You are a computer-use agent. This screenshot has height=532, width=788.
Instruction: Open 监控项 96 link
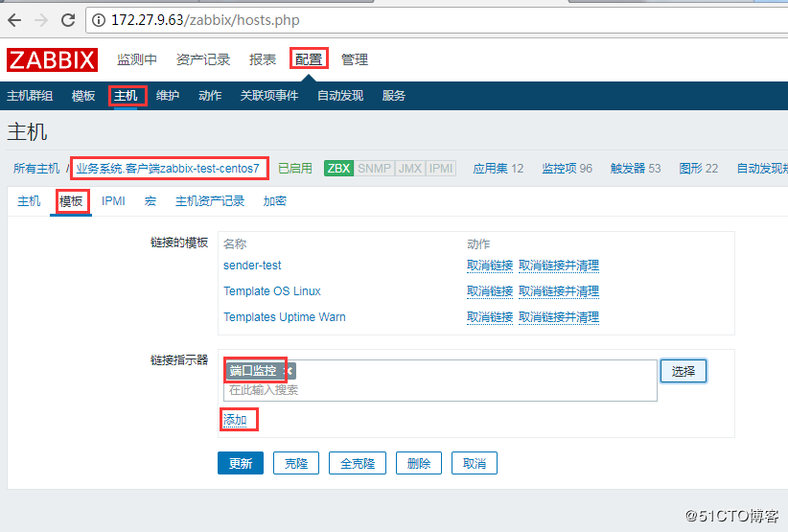567,169
